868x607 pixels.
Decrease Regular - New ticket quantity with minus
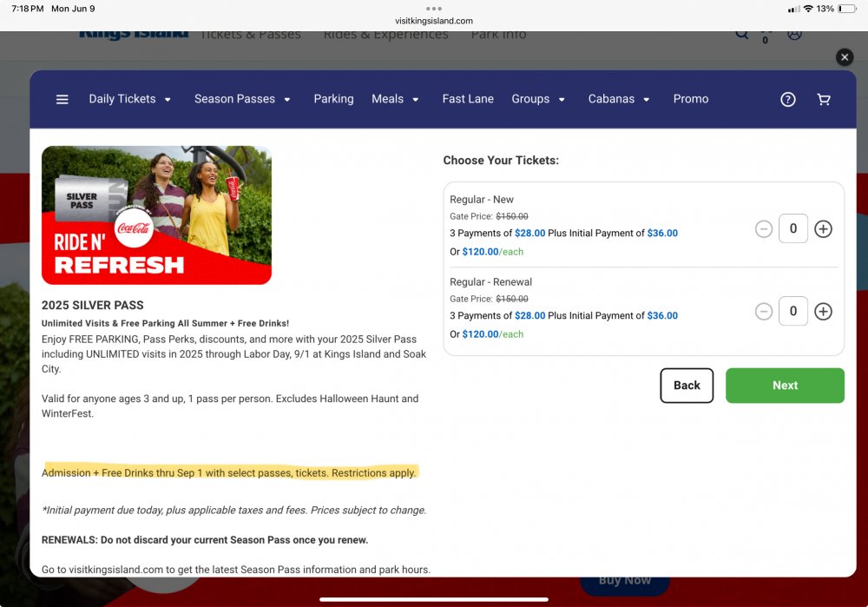click(764, 228)
